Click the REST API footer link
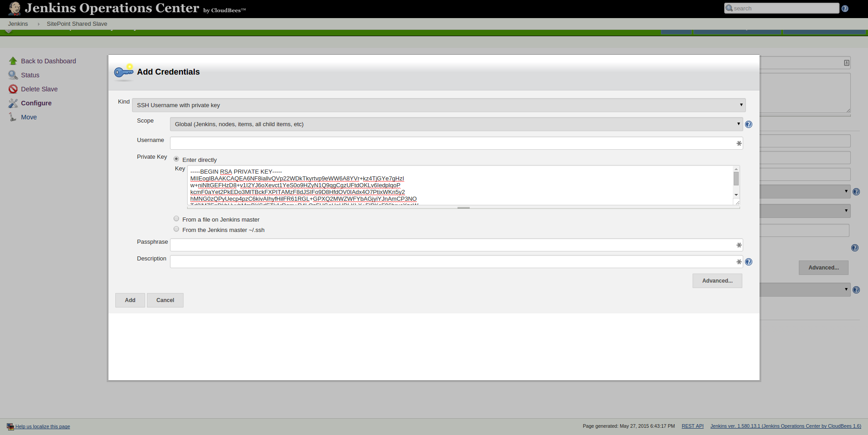This screenshot has height=435, width=868. coord(693,426)
